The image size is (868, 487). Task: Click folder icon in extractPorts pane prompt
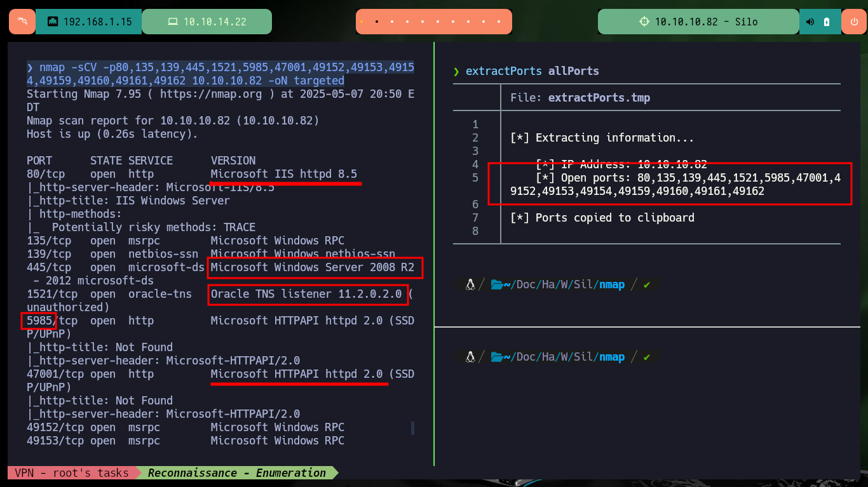point(497,284)
